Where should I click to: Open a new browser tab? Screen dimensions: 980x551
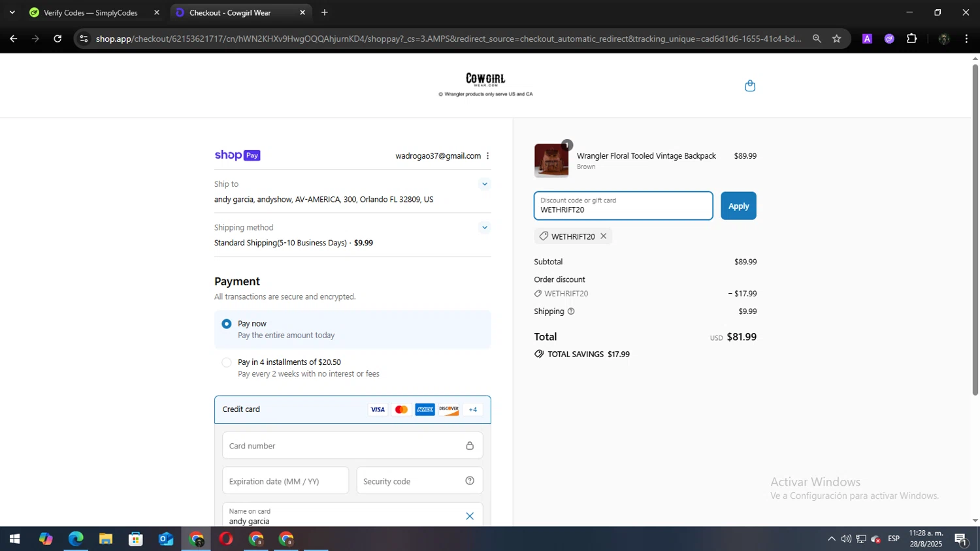[x=325, y=12]
